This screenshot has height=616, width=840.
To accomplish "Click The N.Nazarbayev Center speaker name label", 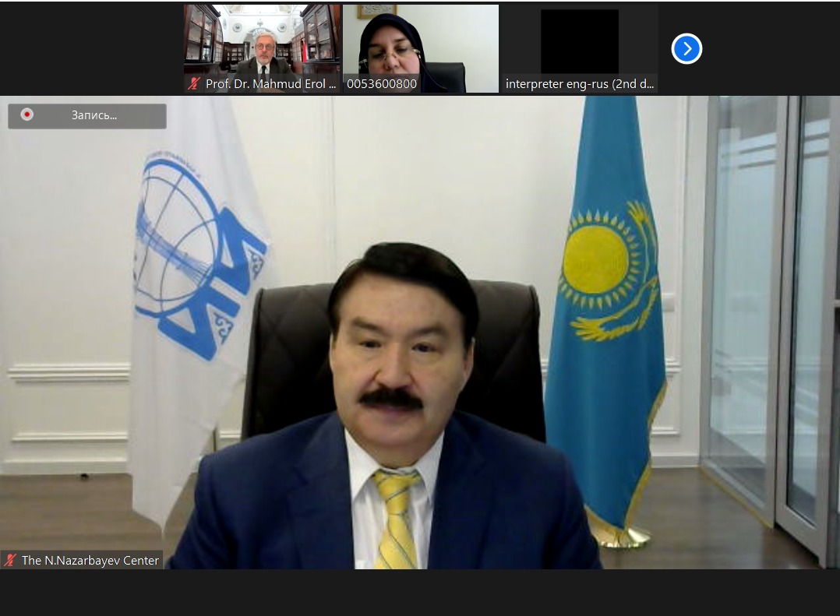I will coord(90,560).
